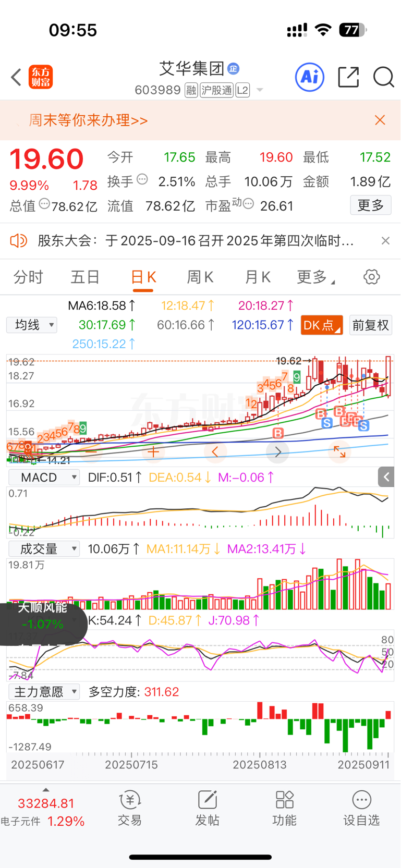Tap the current price 19.60
The width and height of the screenshot is (401, 868).
(x=46, y=159)
